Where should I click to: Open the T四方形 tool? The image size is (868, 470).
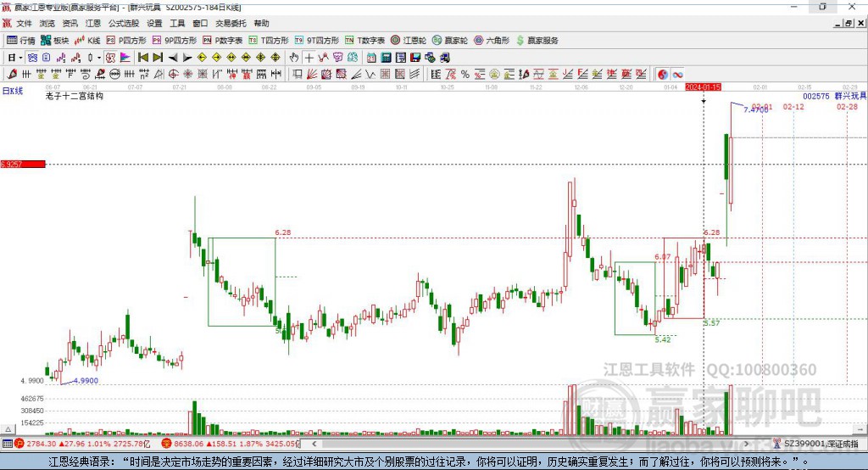(269, 41)
